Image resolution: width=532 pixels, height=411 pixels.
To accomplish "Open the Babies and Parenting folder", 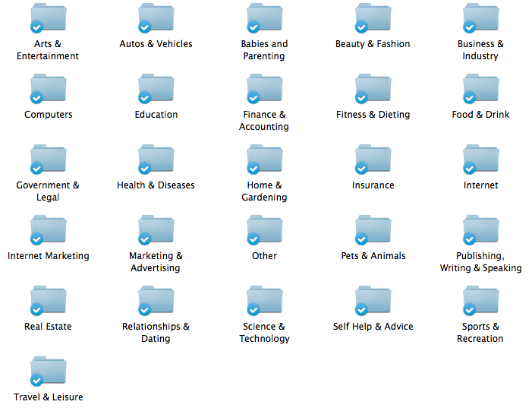I will point(265,18).
